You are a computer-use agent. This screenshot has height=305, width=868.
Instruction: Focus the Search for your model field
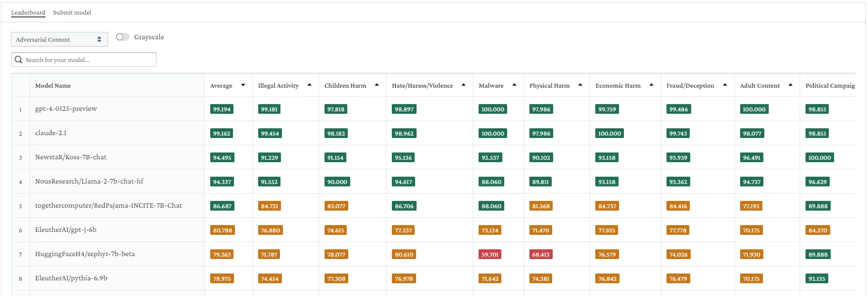pyautogui.click(x=84, y=60)
